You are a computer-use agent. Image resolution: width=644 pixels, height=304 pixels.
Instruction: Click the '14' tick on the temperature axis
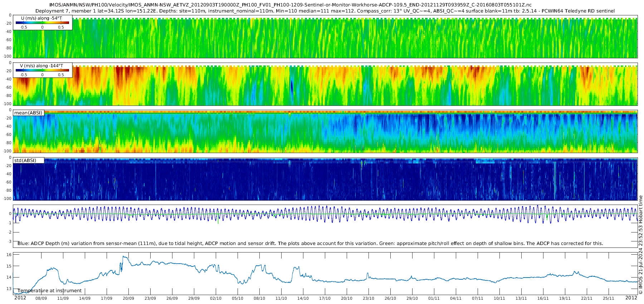click(x=9, y=278)
